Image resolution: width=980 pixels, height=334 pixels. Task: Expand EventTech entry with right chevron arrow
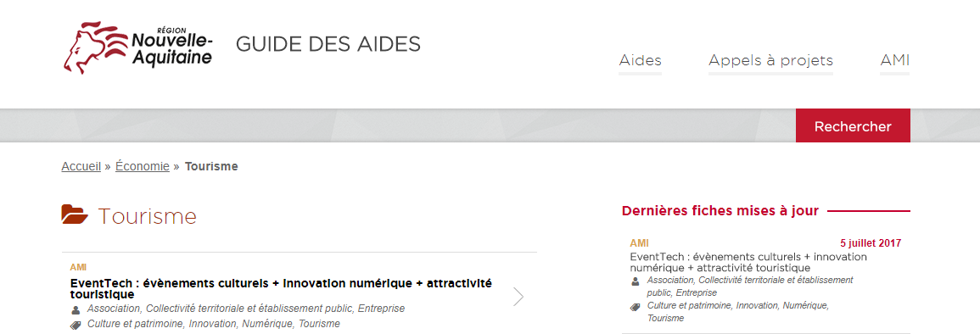pyautogui.click(x=518, y=298)
